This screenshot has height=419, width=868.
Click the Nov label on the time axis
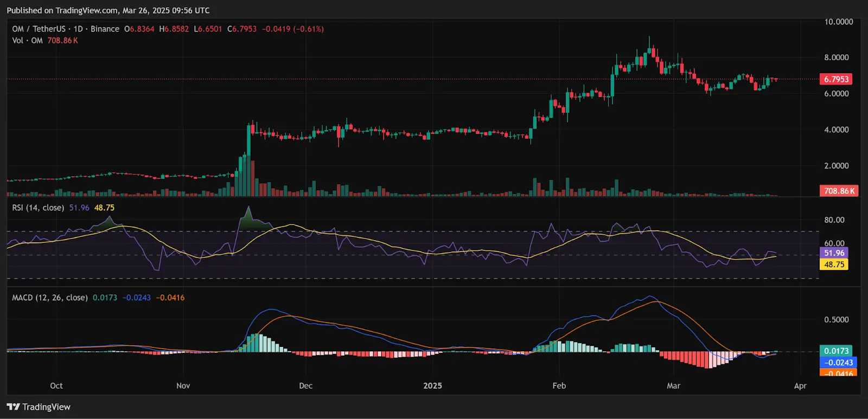tap(183, 386)
